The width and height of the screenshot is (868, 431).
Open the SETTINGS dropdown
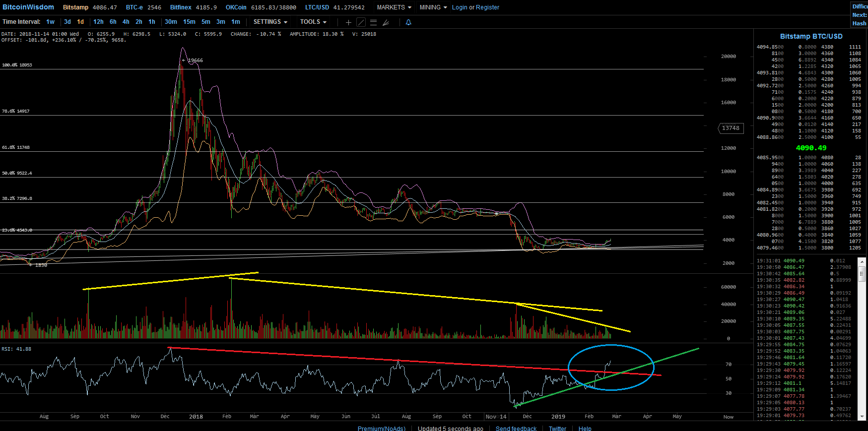[270, 22]
